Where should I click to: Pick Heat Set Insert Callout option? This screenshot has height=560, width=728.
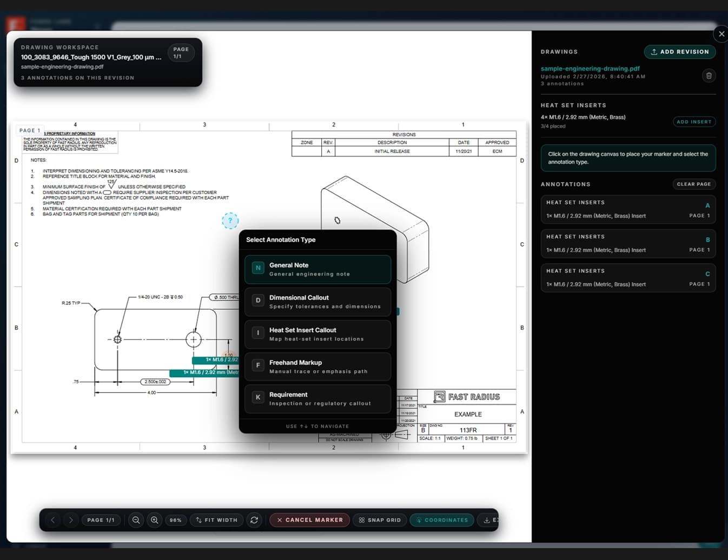[317, 334]
